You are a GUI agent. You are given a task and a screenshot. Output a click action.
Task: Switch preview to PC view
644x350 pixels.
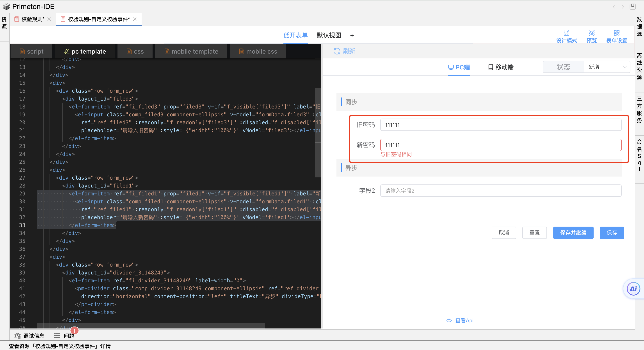[x=459, y=67]
